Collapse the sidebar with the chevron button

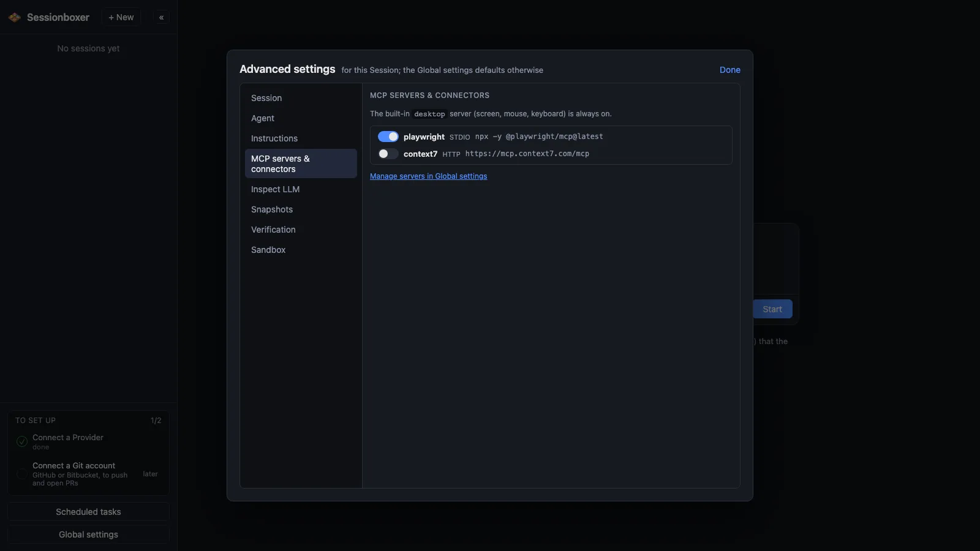(x=161, y=17)
